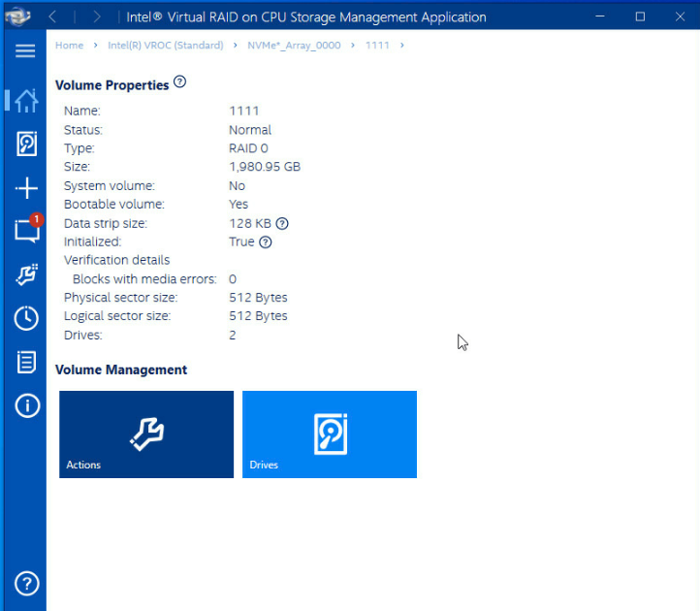Open NVMe*_Array_0000 breadcrumb
The width and height of the screenshot is (700, 611).
tap(294, 46)
